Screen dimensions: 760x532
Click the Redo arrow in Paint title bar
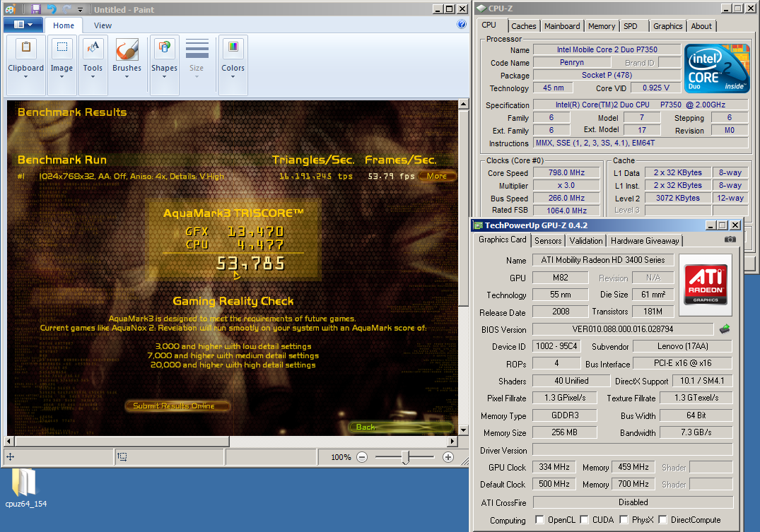[66, 9]
